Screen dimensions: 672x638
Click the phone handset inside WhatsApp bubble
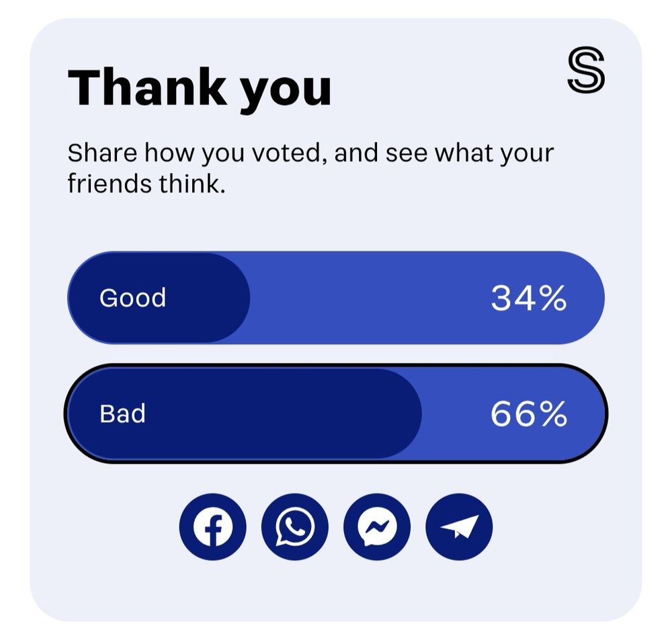(x=295, y=526)
